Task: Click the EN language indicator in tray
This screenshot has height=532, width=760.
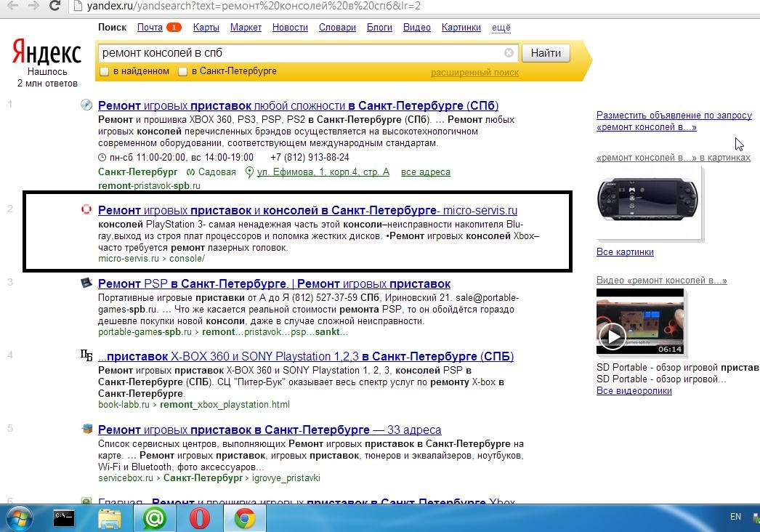Action: point(735,517)
